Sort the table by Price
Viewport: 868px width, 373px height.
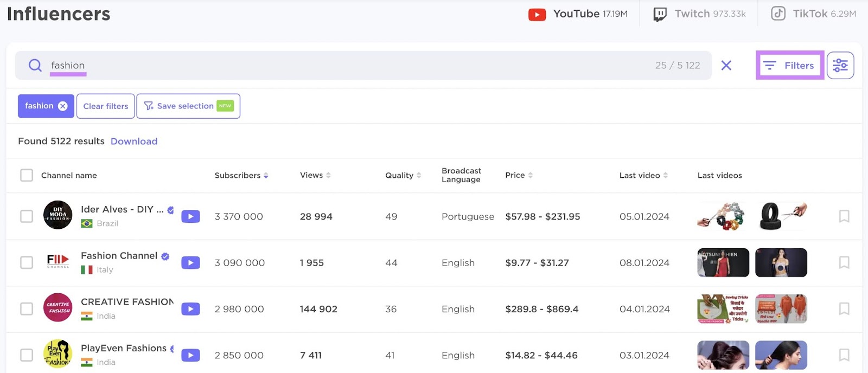tap(519, 175)
